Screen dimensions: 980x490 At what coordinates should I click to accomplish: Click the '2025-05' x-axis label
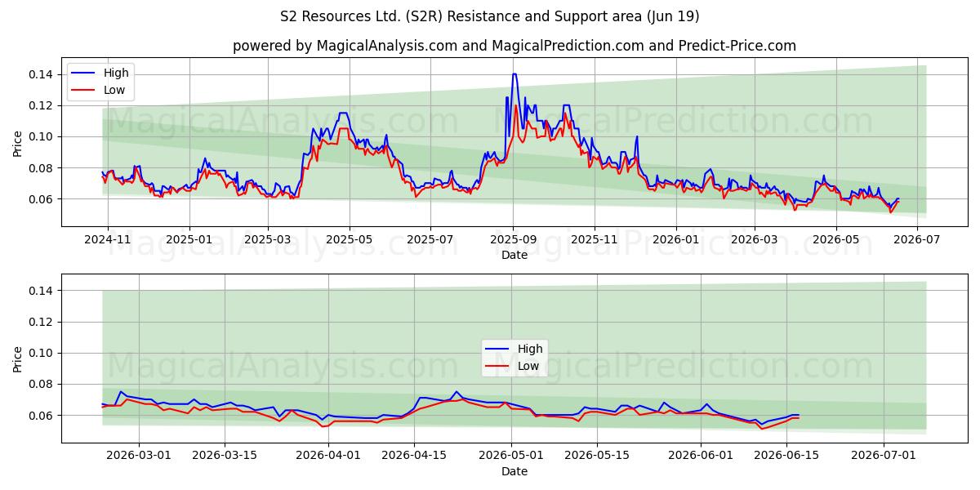coord(350,240)
